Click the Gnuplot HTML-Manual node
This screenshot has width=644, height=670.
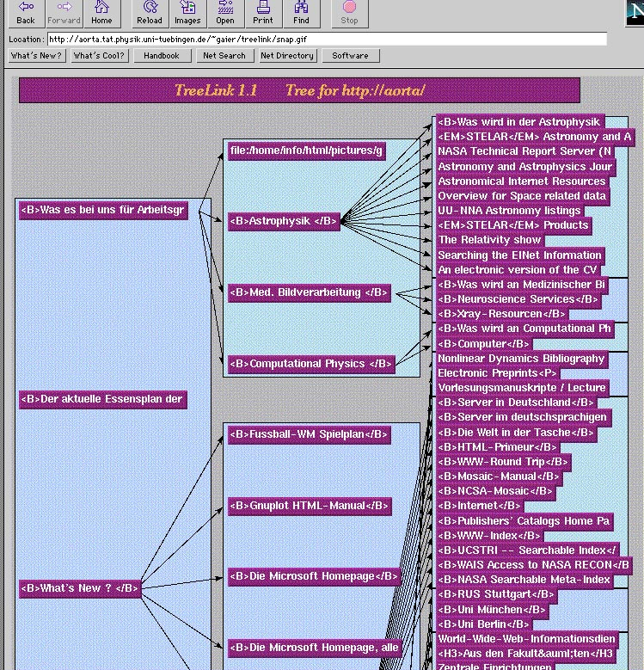pos(309,507)
